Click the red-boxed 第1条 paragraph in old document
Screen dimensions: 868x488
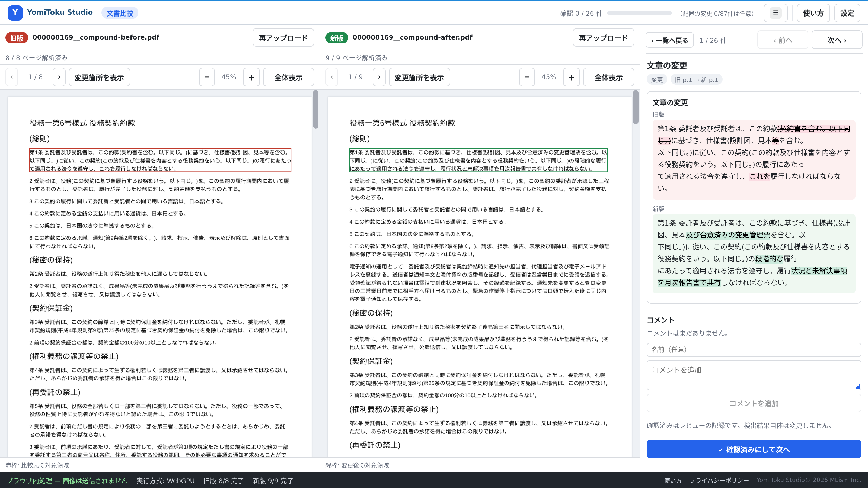160,160
